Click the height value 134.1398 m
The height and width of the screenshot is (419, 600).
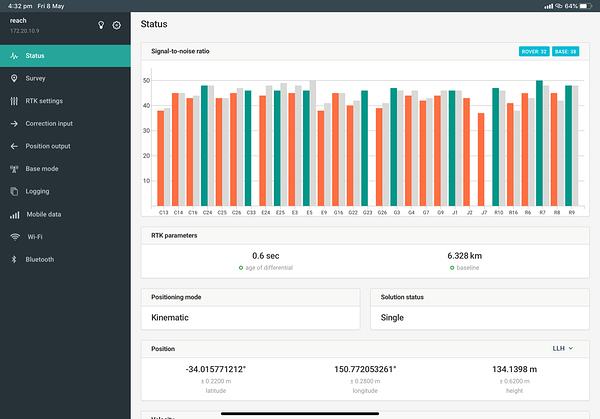pyautogui.click(x=514, y=369)
